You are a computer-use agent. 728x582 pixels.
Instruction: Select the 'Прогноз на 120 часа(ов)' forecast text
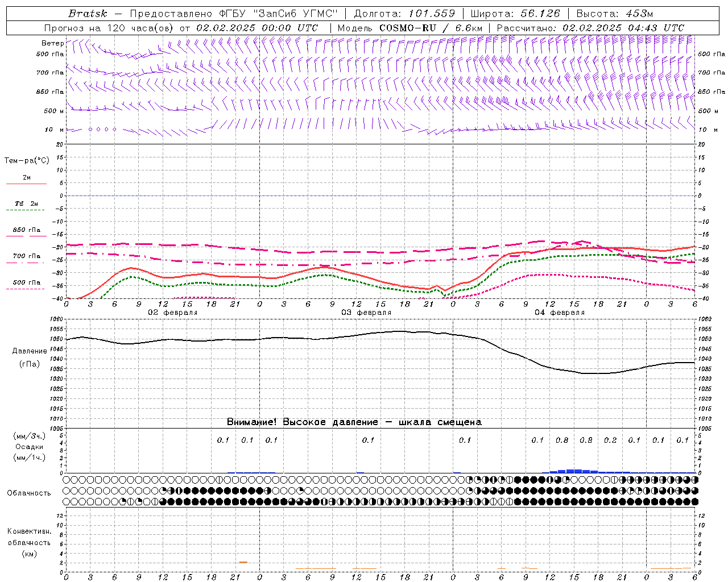pyautogui.click(x=109, y=28)
